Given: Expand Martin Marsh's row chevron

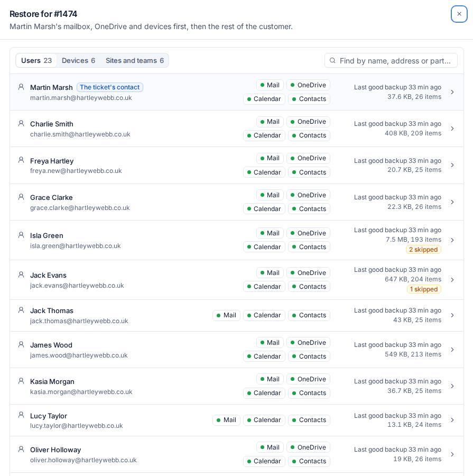Looking at the screenshot, I should [452, 92].
